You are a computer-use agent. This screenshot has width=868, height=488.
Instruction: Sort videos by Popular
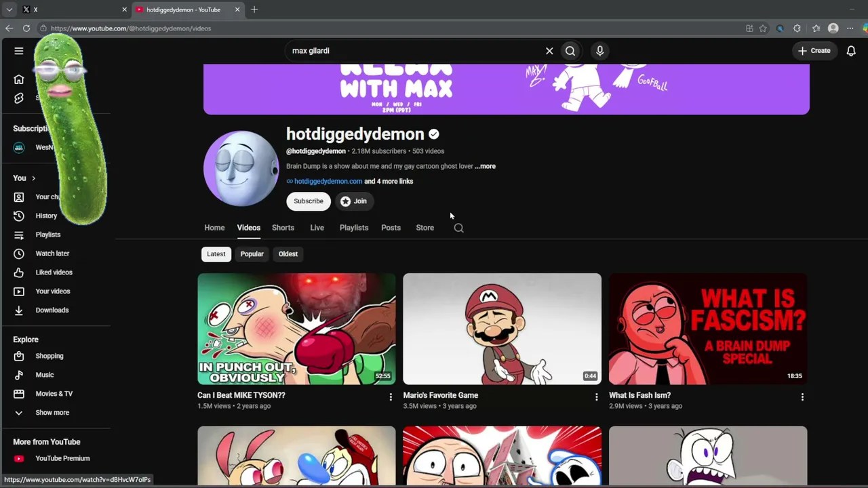252,254
